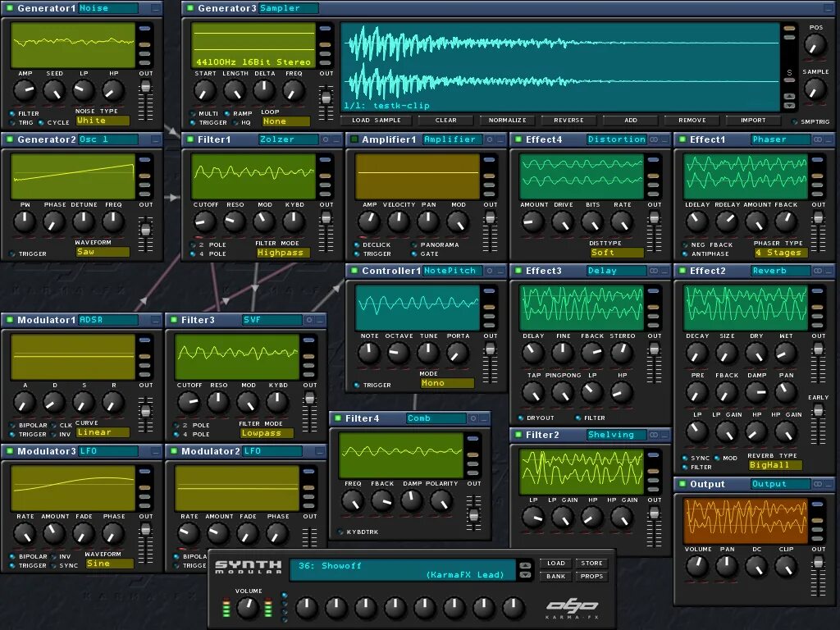The image size is (840, 630).
Task: Turn the Output VOLUME knob
Action: coord(696,565)
